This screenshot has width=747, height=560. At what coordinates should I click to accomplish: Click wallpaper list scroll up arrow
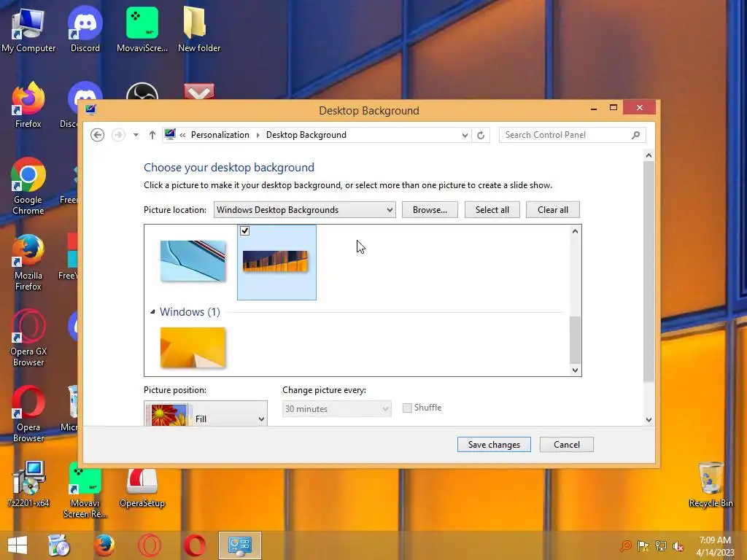(x=575, y=231)
